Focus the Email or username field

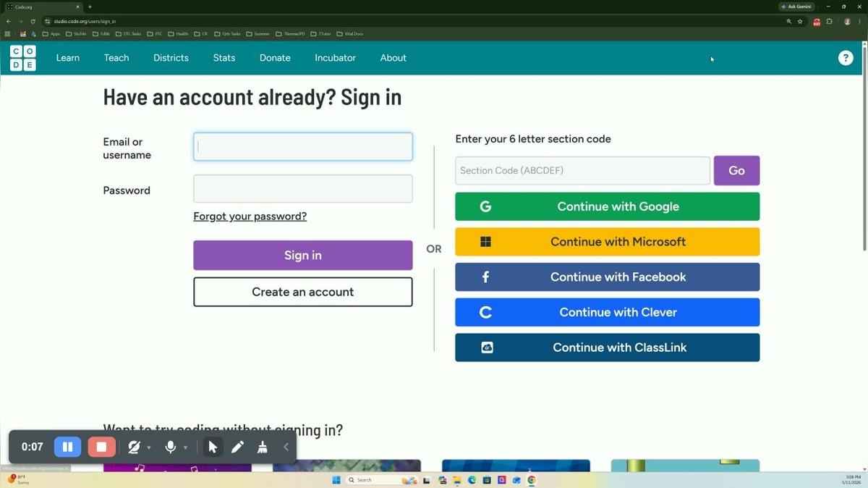click(303, 146)
